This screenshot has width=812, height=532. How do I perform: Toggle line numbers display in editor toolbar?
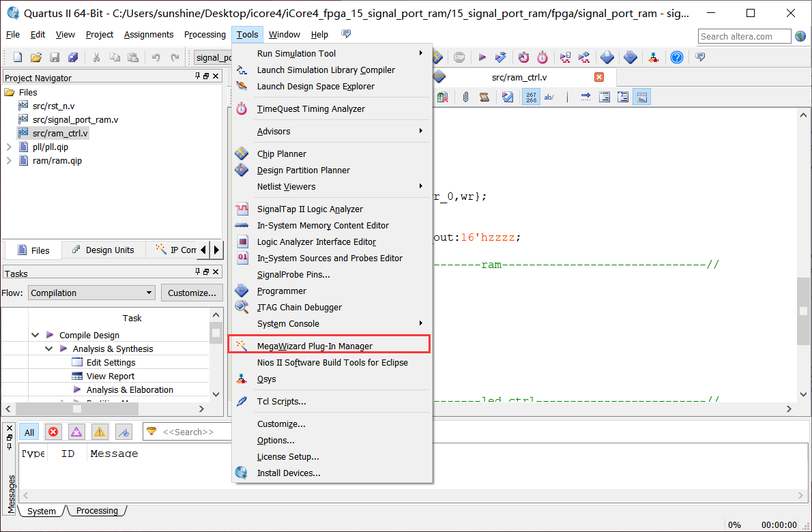[x=531, y=97]
